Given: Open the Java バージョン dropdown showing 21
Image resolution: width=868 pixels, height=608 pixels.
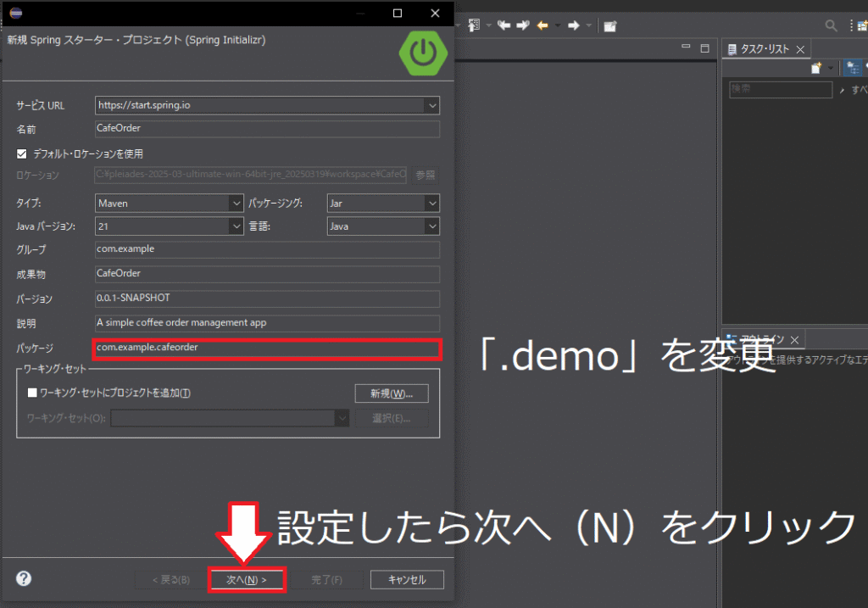Looking at the screenshot, I should (x=236, y=226).
